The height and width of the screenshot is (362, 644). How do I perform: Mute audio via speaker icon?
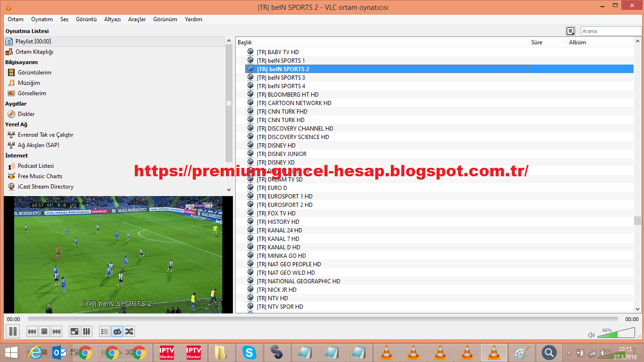[x=591, y=335]
